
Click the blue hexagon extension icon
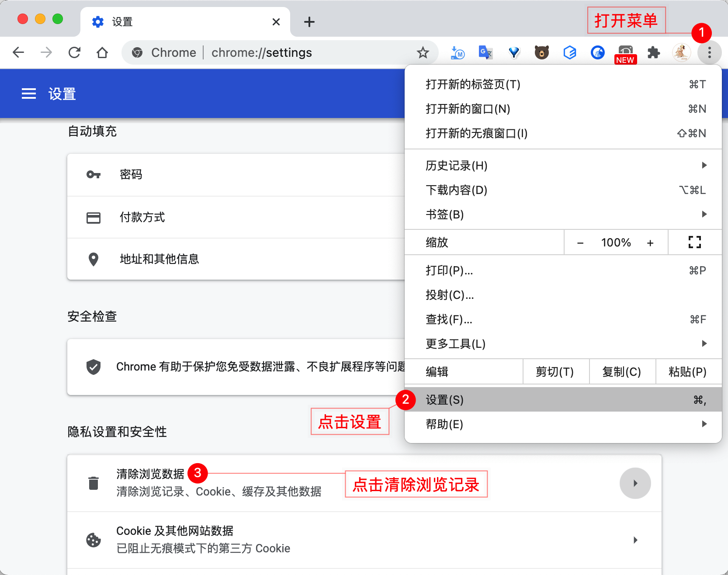(570, 52)
